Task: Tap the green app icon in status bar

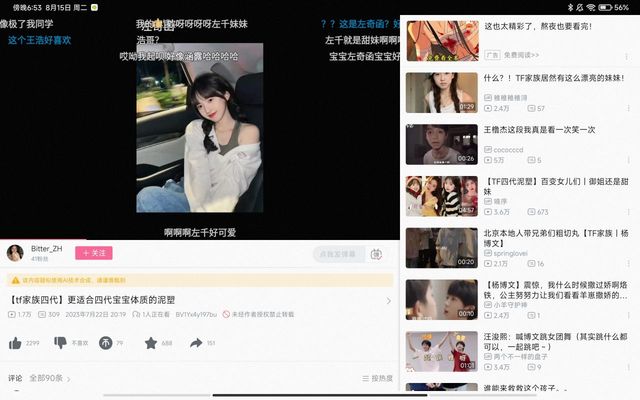Action: pyautogui.click(x=94, y=7)
